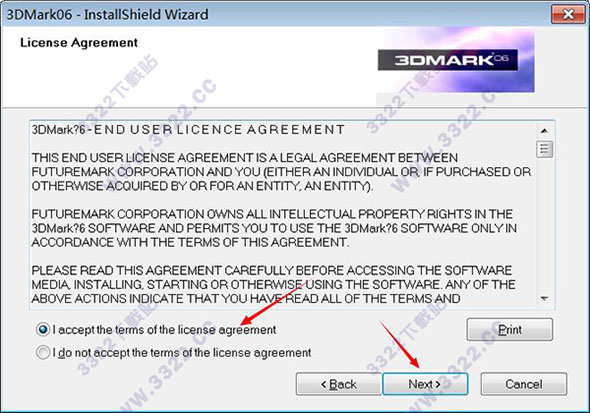Click the 3DMark06 InstallShield Wizard title bar

tap(276, 15)
